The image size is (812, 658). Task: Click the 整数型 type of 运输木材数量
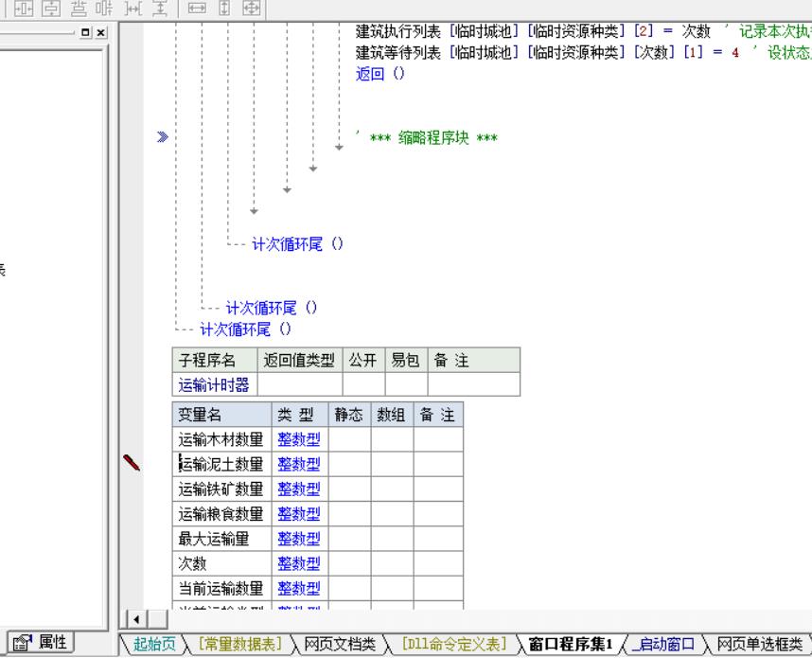point(299,439)
